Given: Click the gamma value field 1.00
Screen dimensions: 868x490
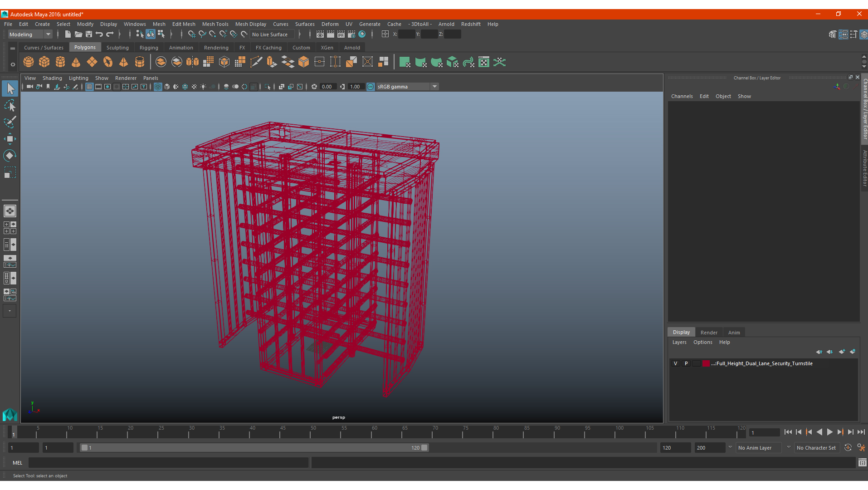Looking at the screenshot, I should [356, 87].
